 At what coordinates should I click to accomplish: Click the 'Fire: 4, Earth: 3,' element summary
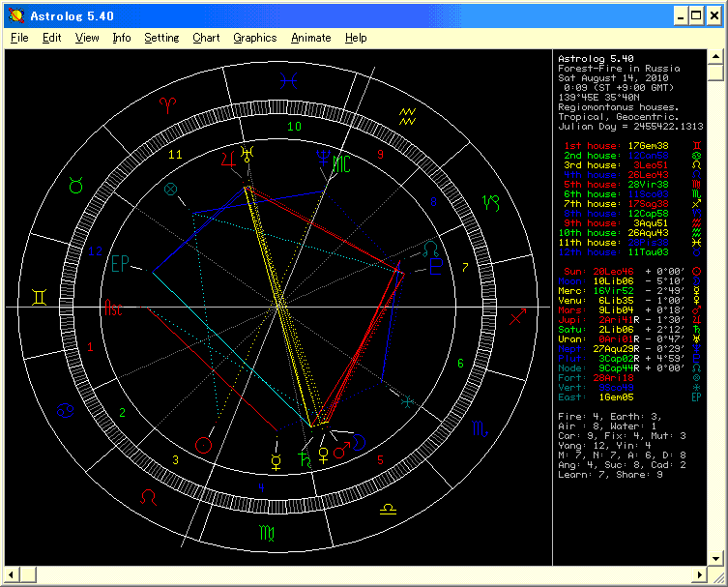(609, 417)
